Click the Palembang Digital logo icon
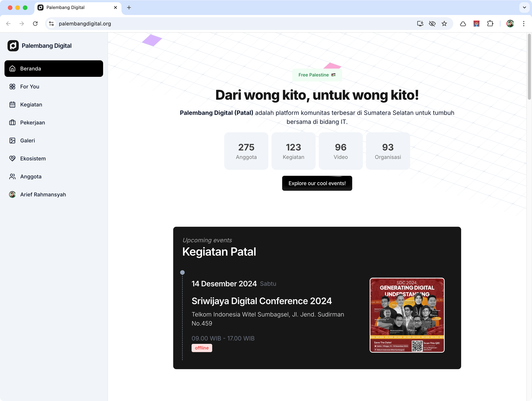 [x=13, y=46]
